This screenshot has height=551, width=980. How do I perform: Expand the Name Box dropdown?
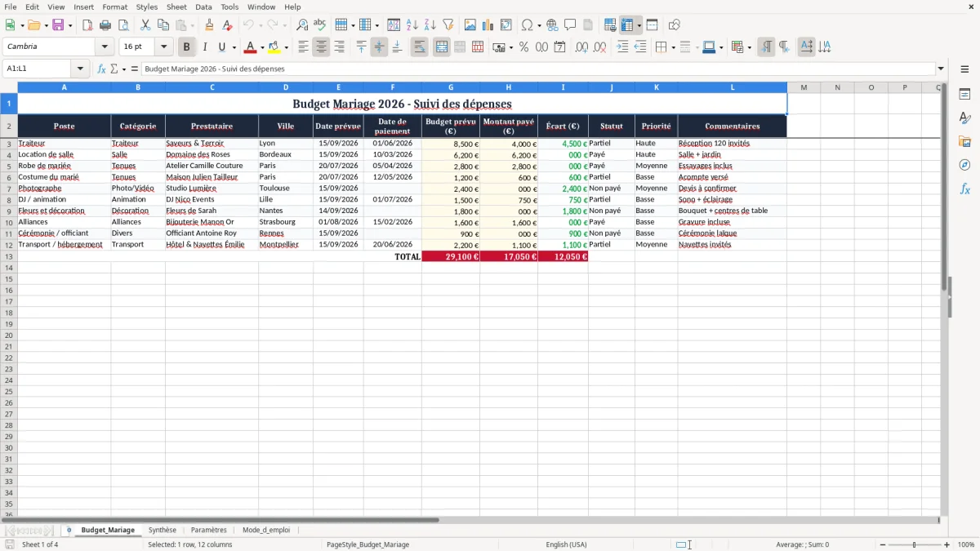tap(80, 69)
